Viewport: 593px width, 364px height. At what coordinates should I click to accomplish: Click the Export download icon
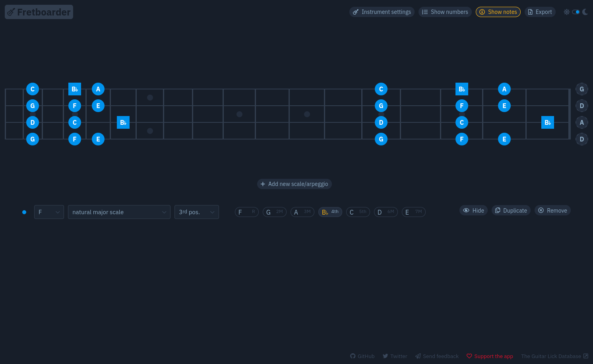coord(530,12)
